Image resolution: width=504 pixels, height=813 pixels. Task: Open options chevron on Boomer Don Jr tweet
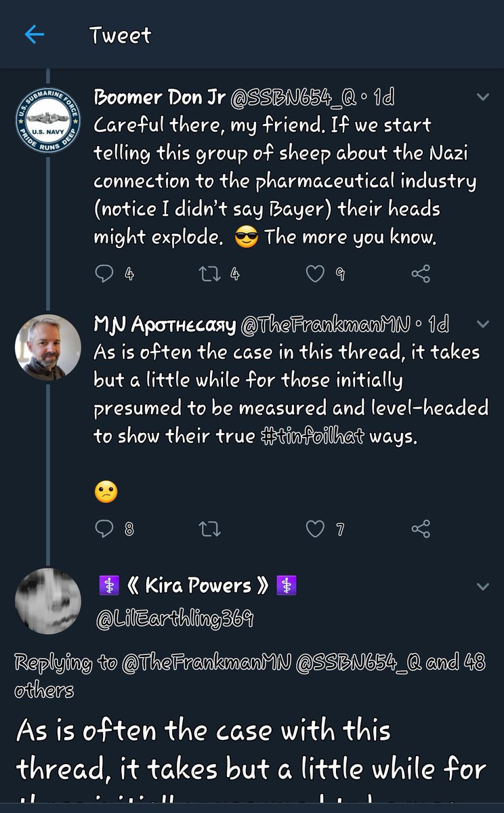483,98
